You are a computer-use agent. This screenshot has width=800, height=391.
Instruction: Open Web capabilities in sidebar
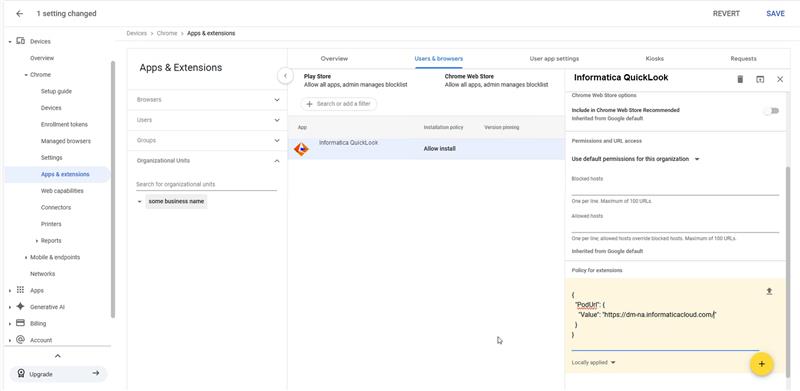(x=62, y=191)
